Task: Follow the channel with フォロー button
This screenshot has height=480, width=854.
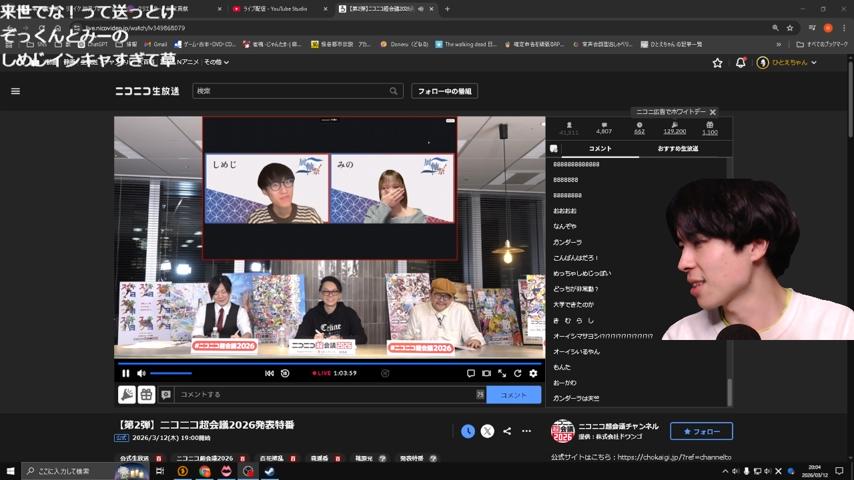Action: coord(701,431)
